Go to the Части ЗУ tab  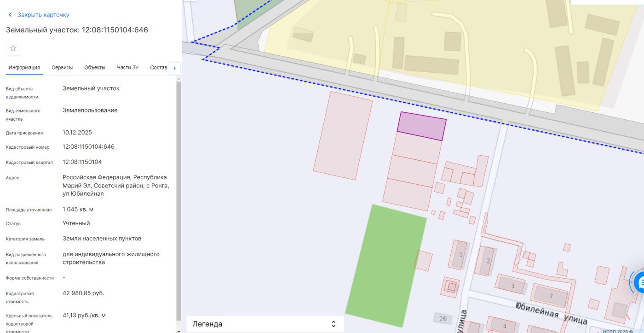[x=127, y=68]
